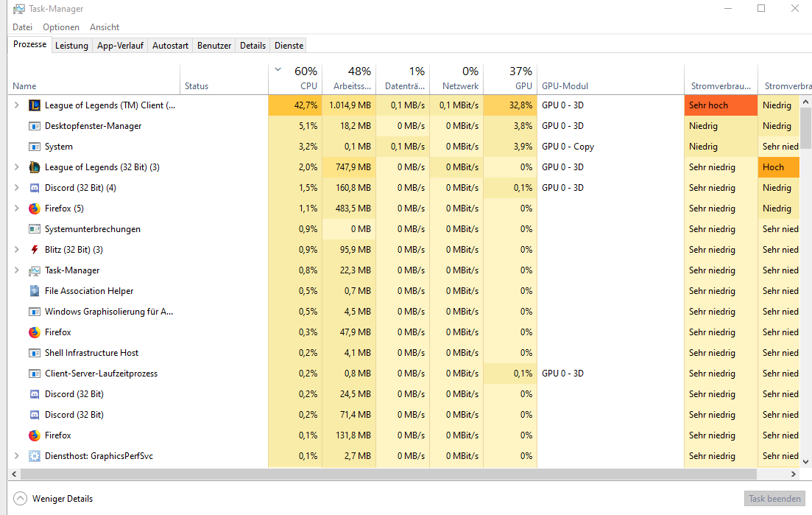Click the Blitz (32 Bit) lightning icon
Viewport: 812px width, 515px height.
[34, 250]
